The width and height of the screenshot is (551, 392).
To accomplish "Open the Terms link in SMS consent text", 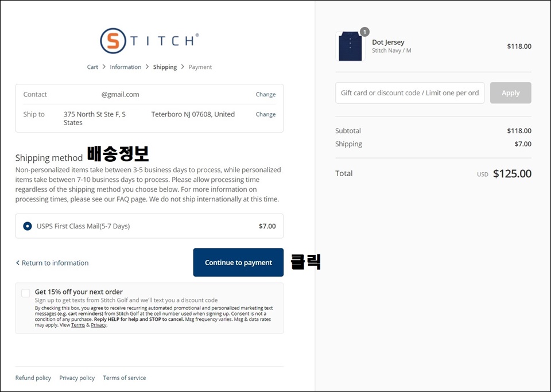I will click(78, 325).
